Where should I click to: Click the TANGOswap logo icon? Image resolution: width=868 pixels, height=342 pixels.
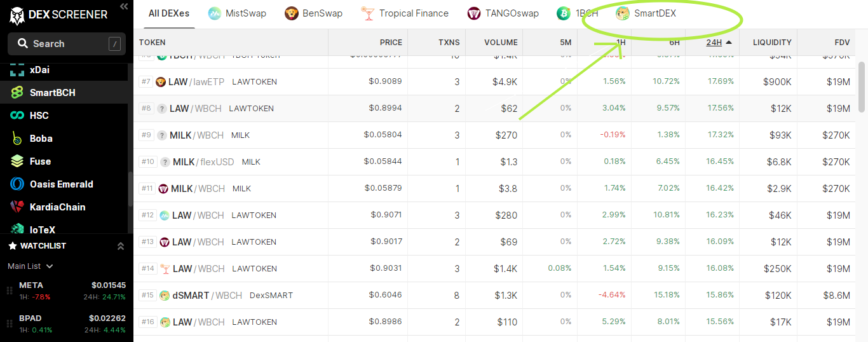[x=474, y=13]
